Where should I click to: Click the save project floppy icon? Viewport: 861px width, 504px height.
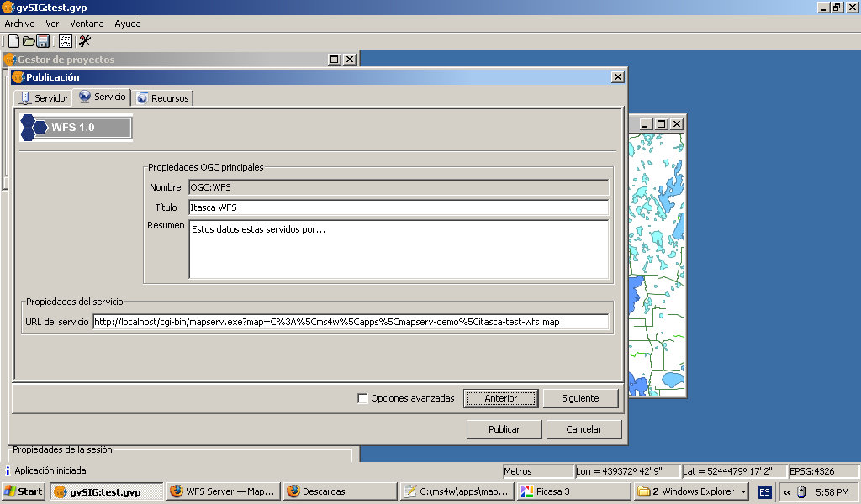42,41
